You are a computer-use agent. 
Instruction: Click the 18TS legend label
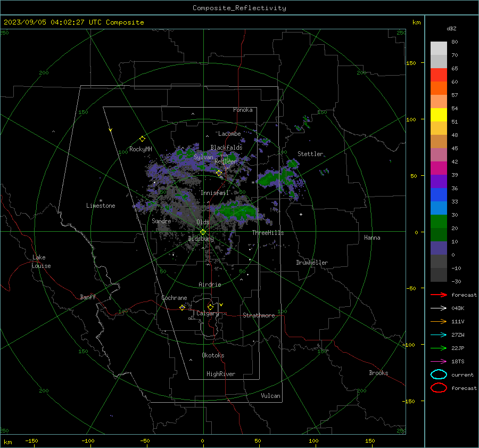458,362
